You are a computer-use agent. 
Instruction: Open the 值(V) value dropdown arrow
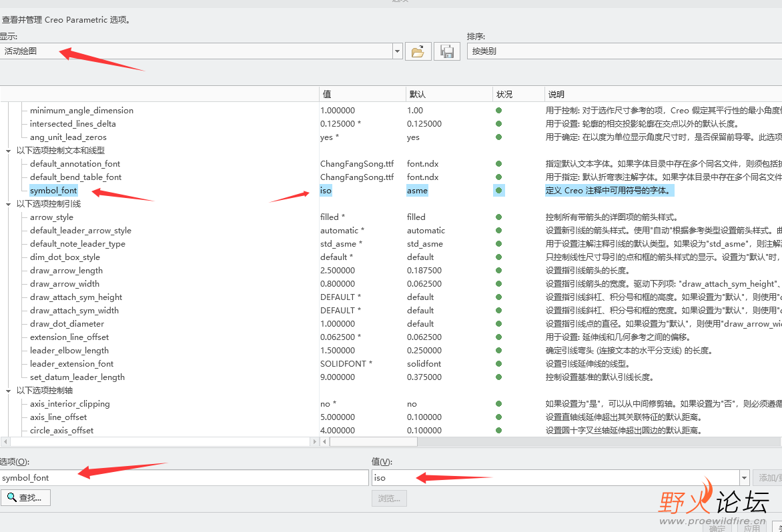tap(745, 478)
